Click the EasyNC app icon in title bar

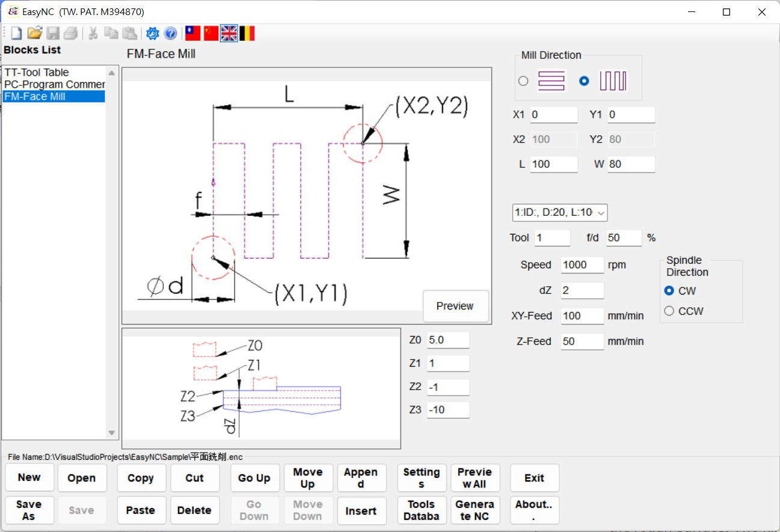pyautogui.click(x=13, y=11)
